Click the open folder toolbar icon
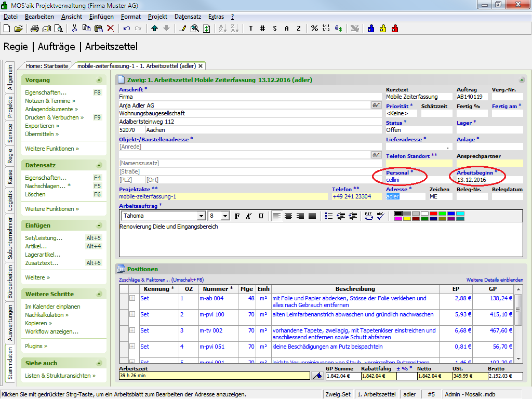532x399 pixels. [x=18, y=29]
